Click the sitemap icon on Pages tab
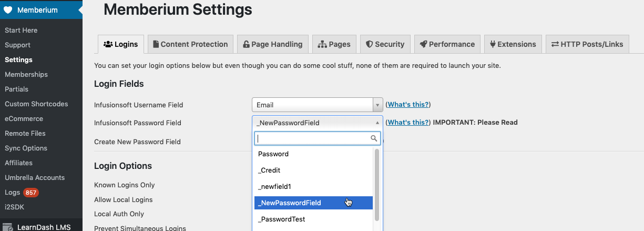The width and height of the screenshot is (644, 231). (322, 44)
